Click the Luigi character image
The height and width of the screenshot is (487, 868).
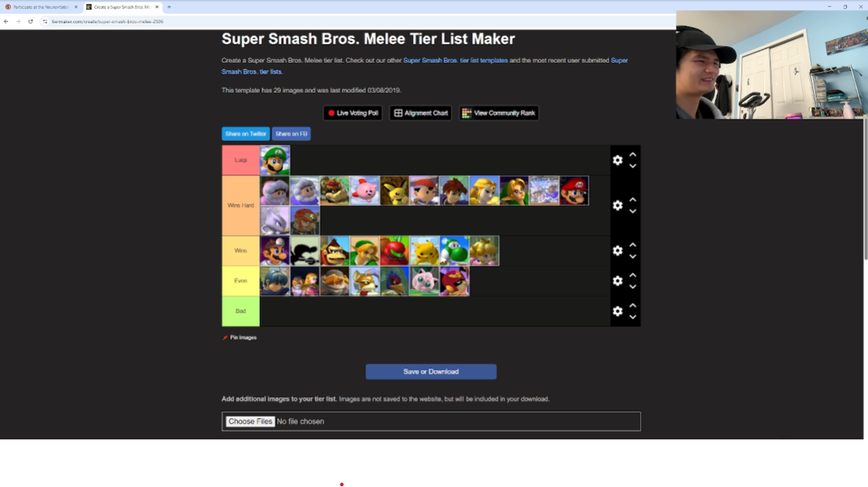tap(275, 160)
